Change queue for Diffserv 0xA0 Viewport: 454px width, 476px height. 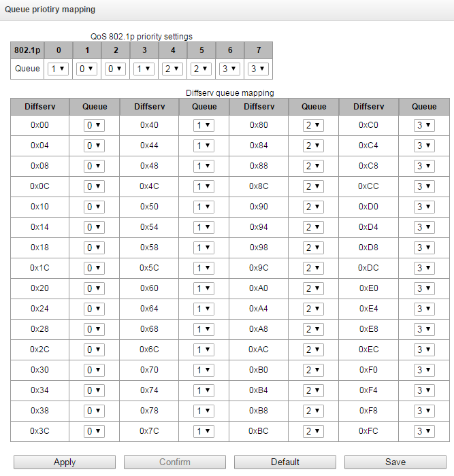tap(313, 289)
